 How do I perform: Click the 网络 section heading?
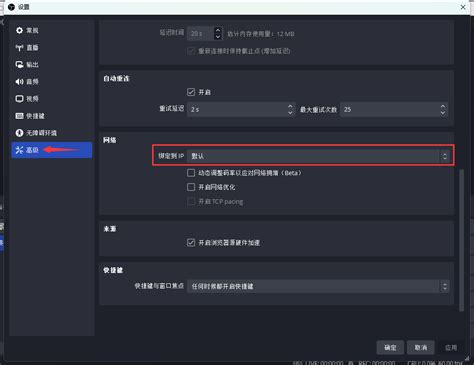tap(110, 140)
